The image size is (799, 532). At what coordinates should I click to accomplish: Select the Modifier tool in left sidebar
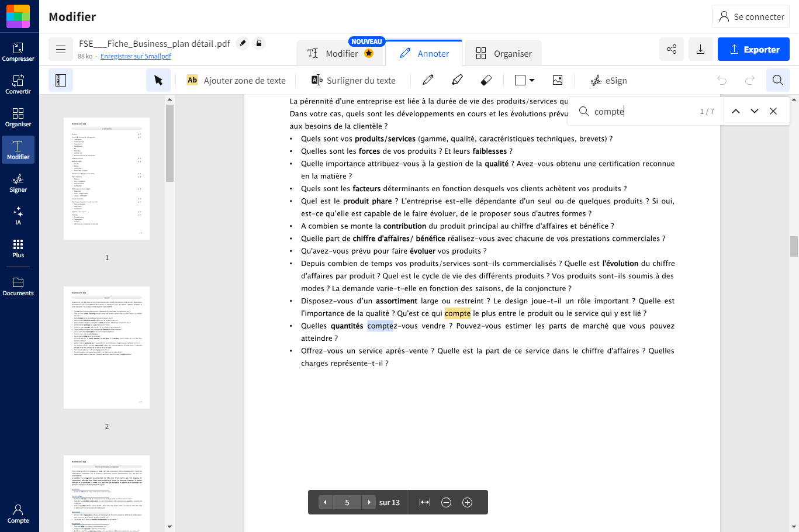(18, 150)
